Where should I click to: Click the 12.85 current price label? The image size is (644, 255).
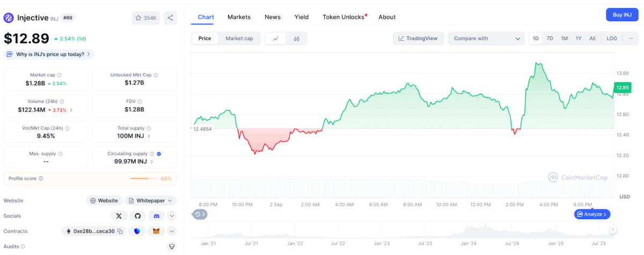point(623,87)
